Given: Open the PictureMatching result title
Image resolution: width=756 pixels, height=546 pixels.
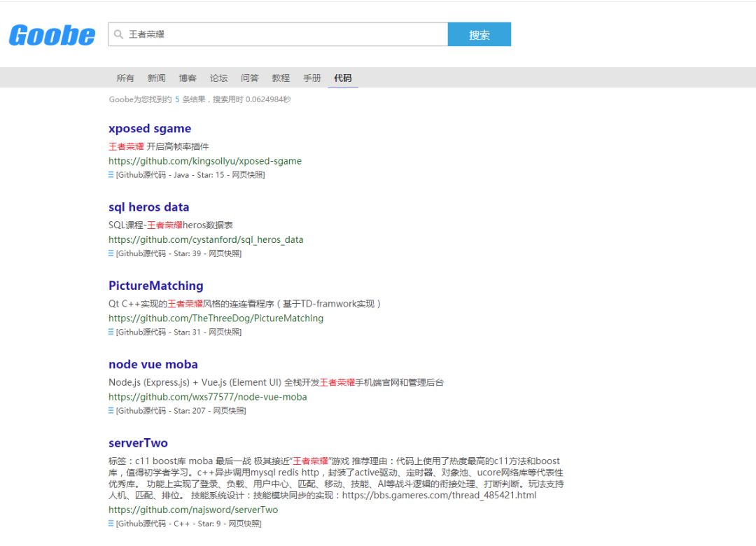Looking at the screenshot, I should [155, 286].
